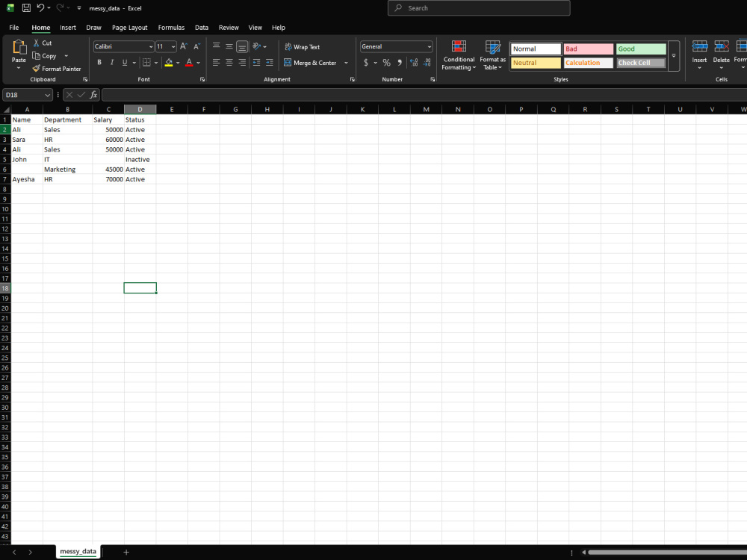Screen dimensions: 747x560
Task: Select the Inactive status cell
Action: point(140,159)
